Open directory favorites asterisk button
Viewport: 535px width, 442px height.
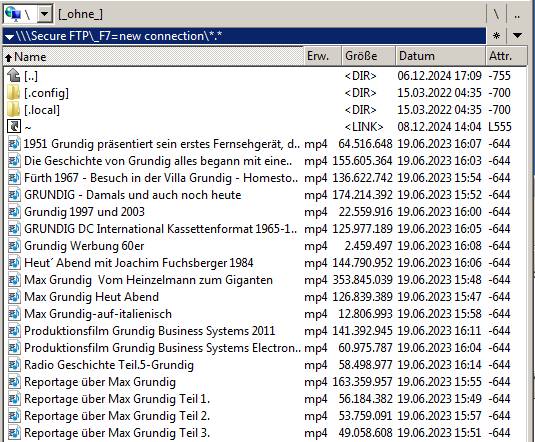click(496, 35)
